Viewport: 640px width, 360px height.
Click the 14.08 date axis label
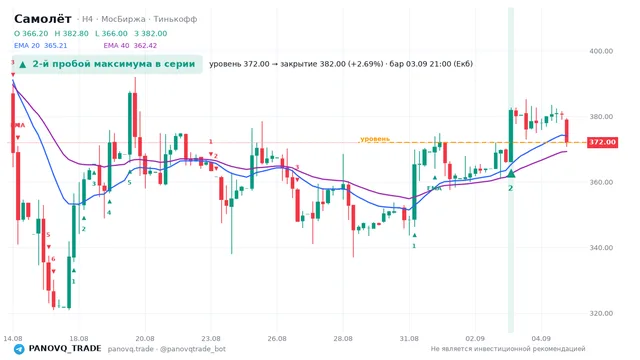tap(13, 339)
